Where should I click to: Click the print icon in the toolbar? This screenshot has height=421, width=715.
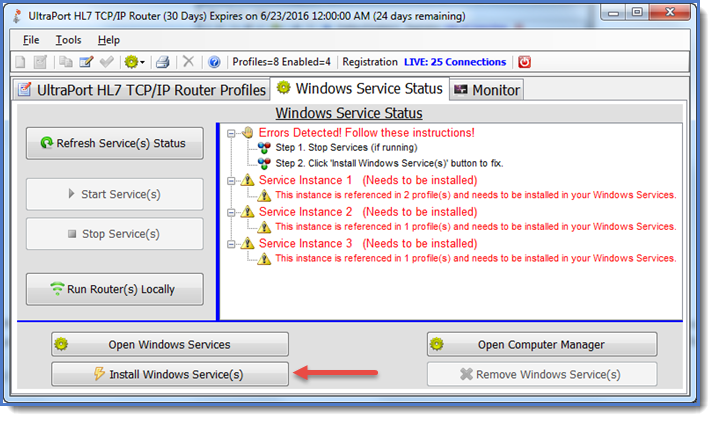[163, 62]
